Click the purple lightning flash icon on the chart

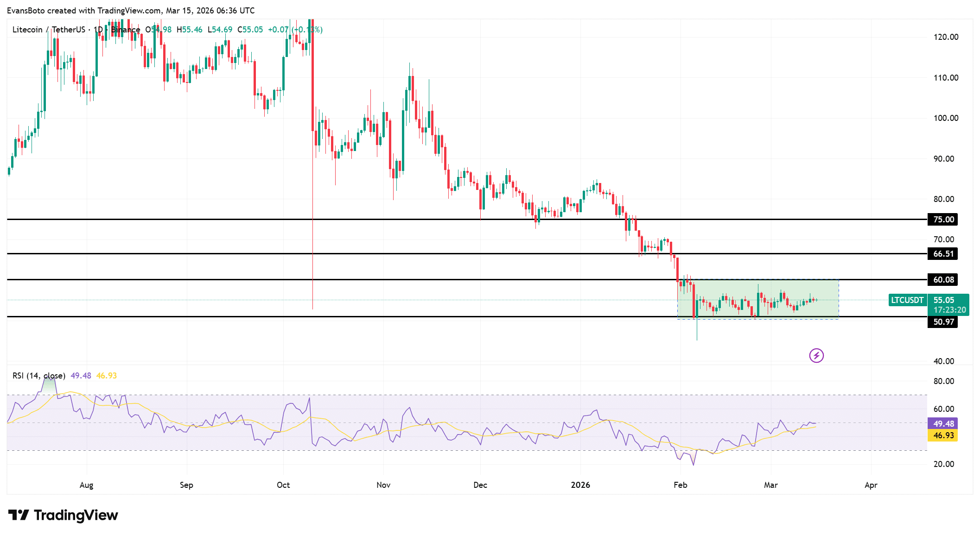click(x=817, y=355)
